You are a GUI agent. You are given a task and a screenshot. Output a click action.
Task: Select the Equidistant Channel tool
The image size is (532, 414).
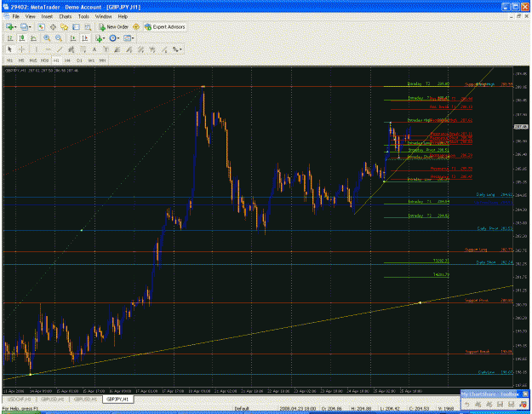(x=71, y=49)
